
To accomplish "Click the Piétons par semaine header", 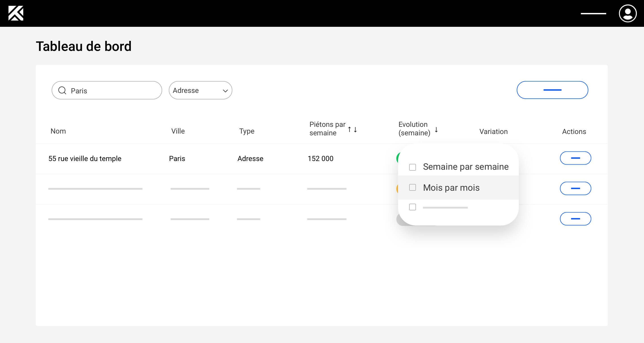I will click(327, 129).
